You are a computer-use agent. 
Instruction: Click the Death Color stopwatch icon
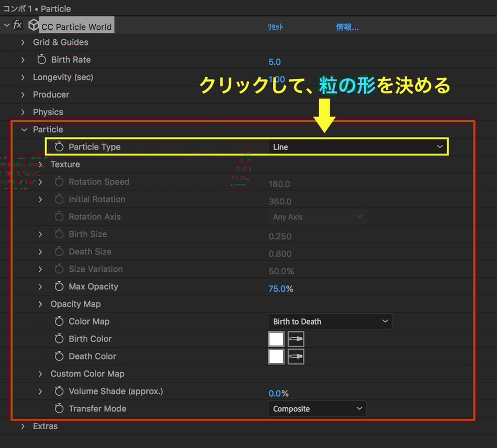click(x=59, y=357)
